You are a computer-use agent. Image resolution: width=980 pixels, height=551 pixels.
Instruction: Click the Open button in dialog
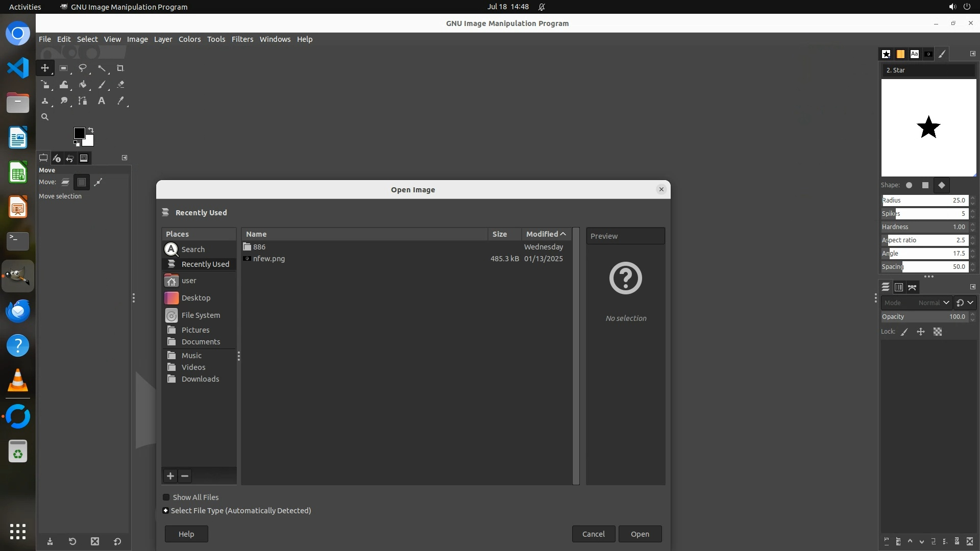[640, 534]
